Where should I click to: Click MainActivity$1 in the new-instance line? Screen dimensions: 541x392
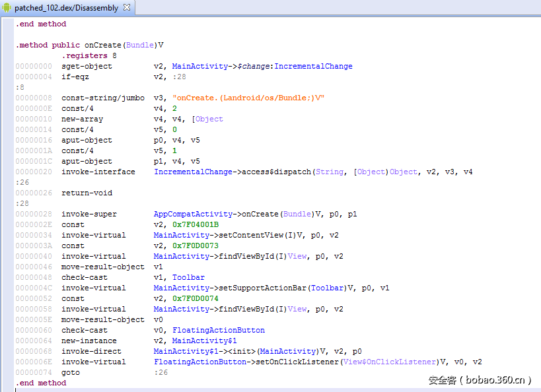pos(200,341)
